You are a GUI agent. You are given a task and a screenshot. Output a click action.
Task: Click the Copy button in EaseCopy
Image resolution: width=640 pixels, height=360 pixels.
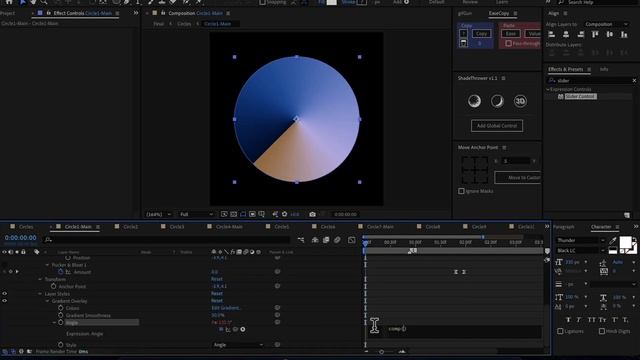pos(482,33)
